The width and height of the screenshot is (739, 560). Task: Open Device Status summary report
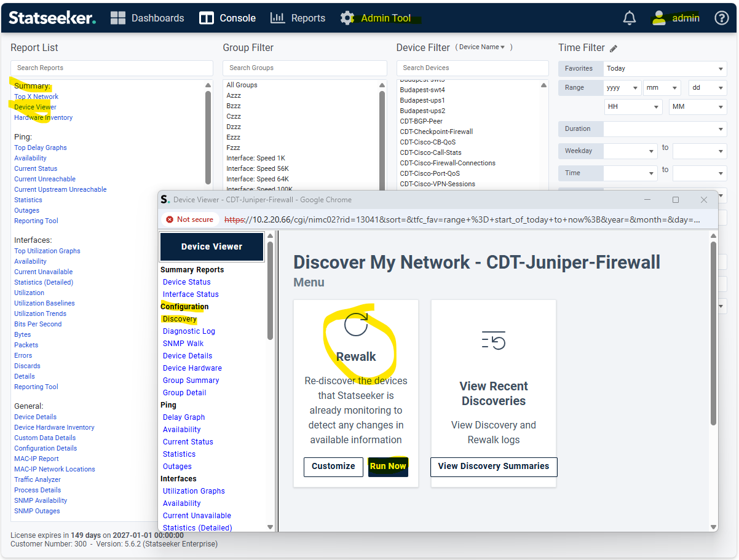pos(187,282)
